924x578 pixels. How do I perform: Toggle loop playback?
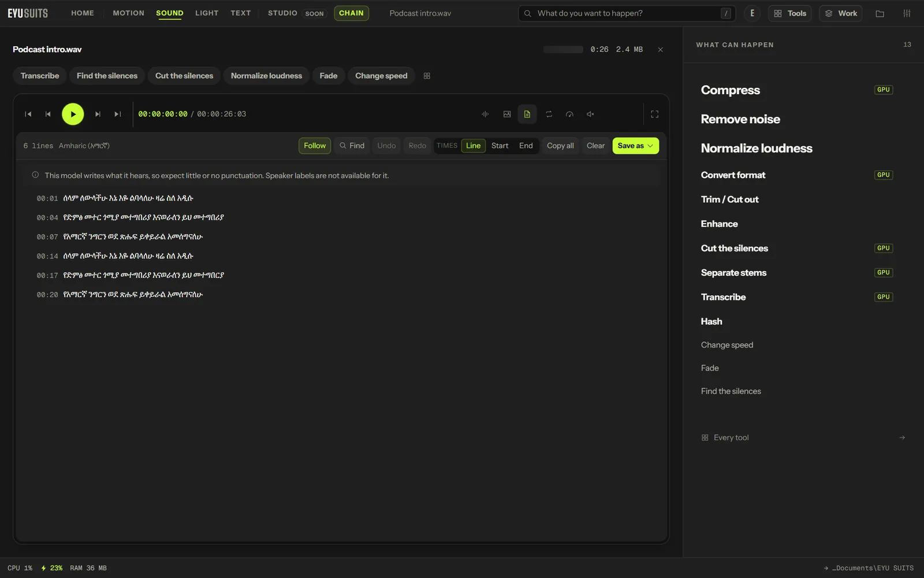click(x=549, y=114)
